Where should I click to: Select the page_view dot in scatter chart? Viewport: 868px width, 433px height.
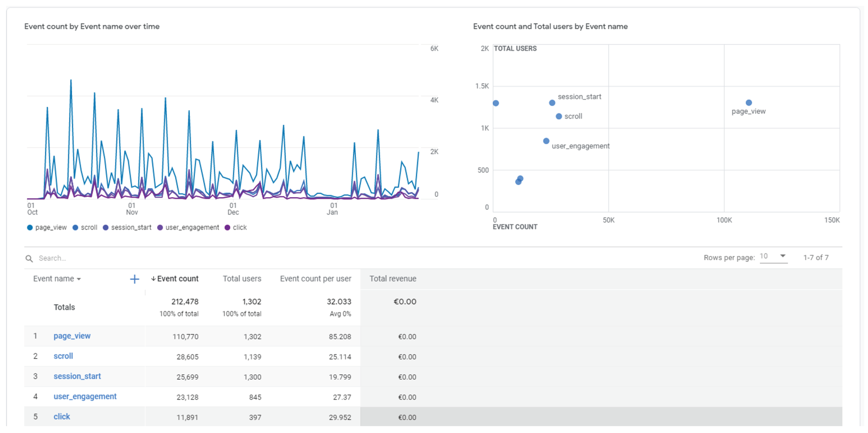click(749, 103)
